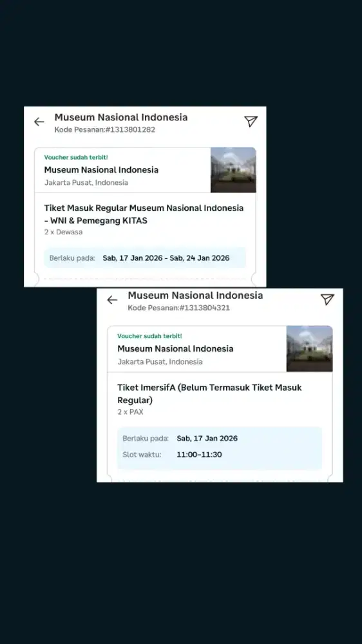The height and width of the screenshot is (644, 362).
Task: Go back from order #1313804321 screen
Action: point(112,300)
